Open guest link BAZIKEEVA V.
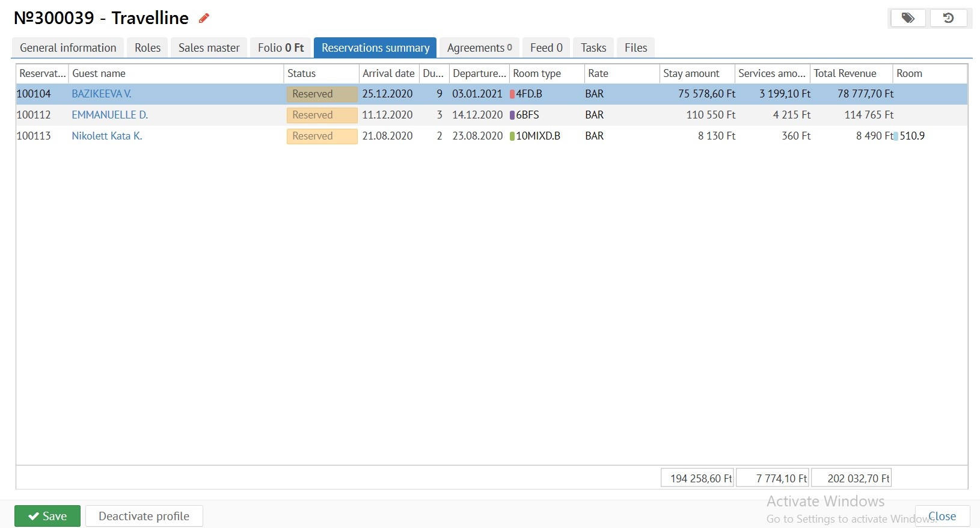Viewport: 980px width, 528px height. [x=102, y=94]
